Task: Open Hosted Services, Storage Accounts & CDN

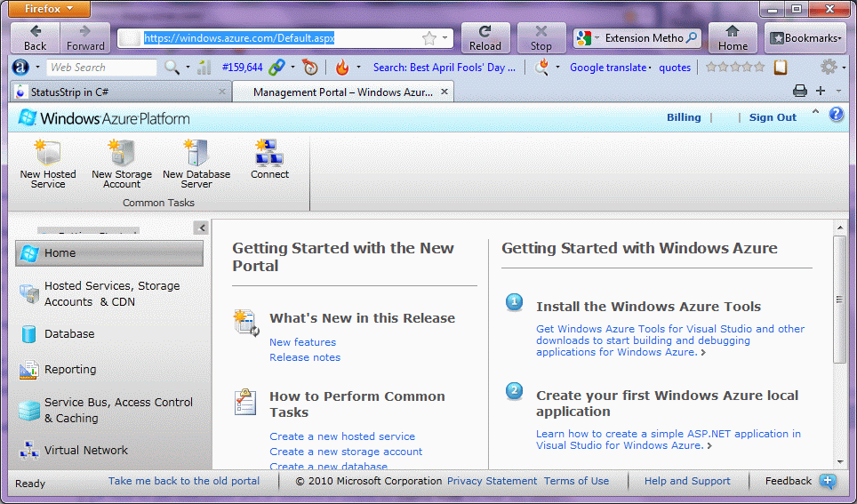Action: tap(109, 293)
